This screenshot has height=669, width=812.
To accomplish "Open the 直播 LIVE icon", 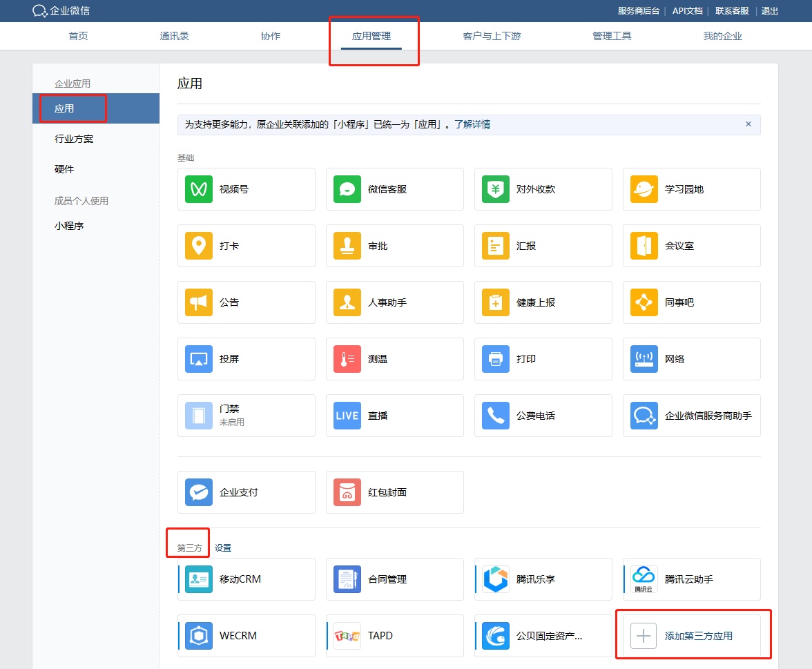I will (347, 416).
